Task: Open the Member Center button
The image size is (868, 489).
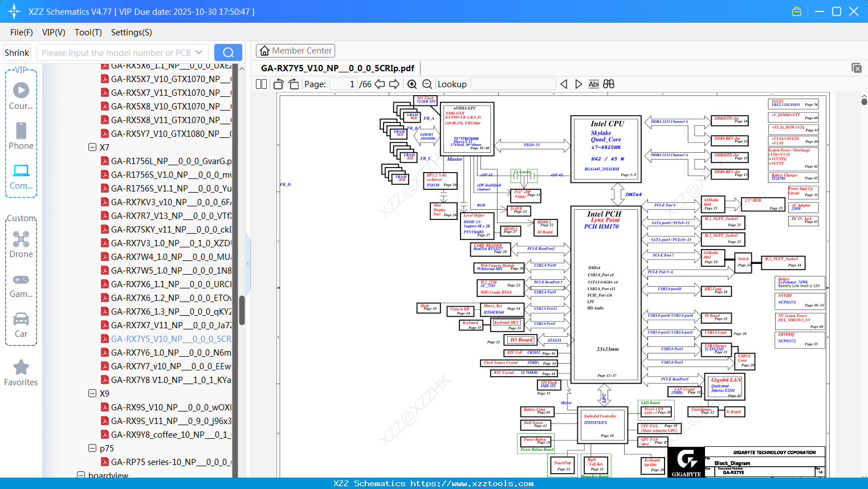Action: point(295,51)
